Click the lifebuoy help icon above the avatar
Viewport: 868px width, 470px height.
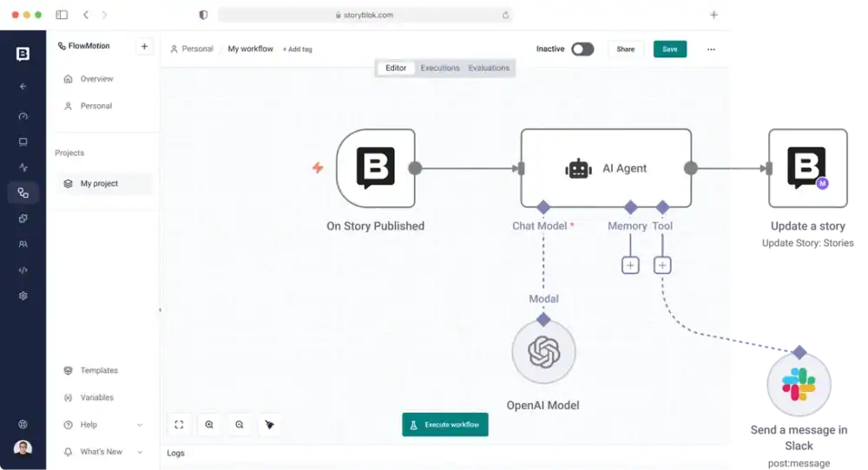pyautogui.click(x=23, y=424)
